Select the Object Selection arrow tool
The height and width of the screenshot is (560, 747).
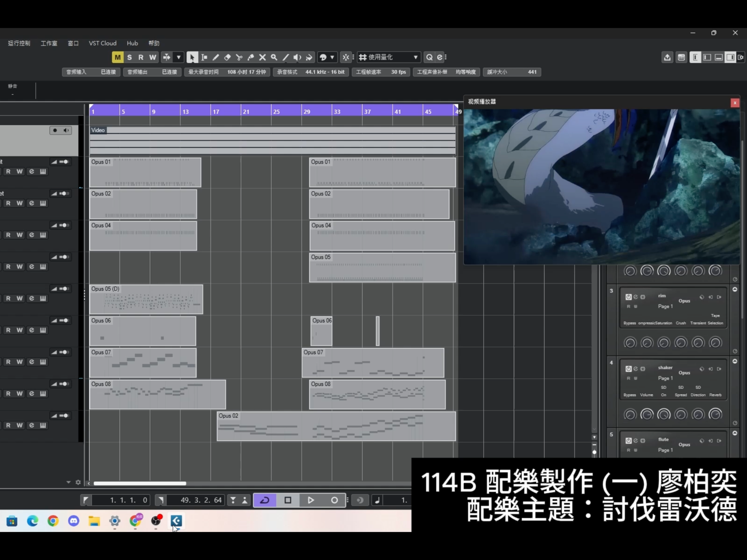tap(192, 57)
